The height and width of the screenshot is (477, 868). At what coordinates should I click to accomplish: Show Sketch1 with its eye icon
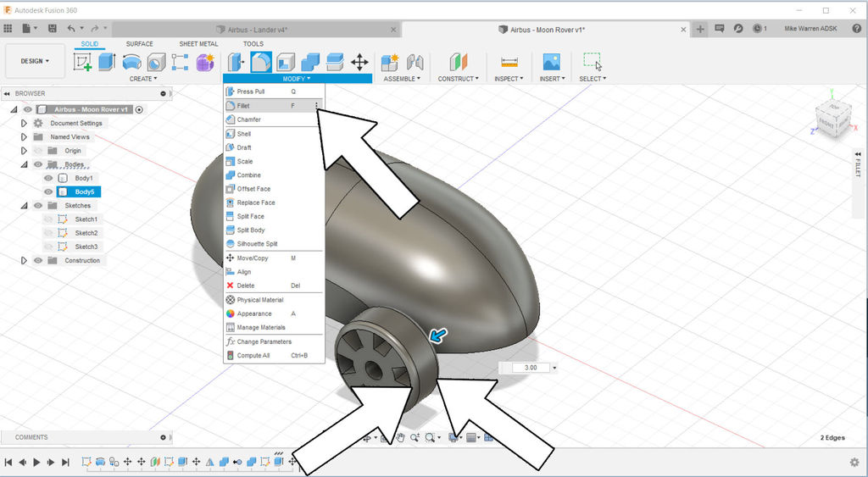click(48, 219)
